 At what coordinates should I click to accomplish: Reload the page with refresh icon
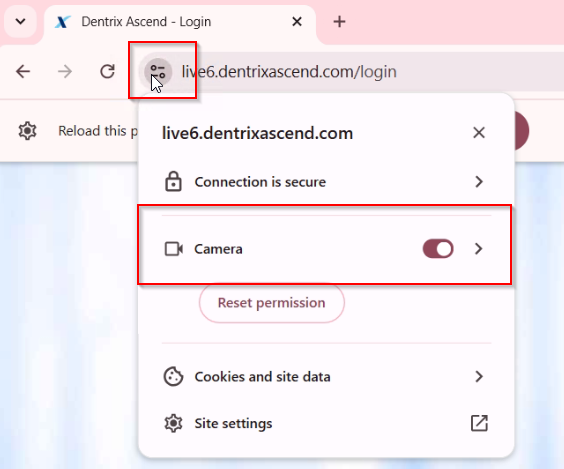pyautogui.click(x=107, y=72)
